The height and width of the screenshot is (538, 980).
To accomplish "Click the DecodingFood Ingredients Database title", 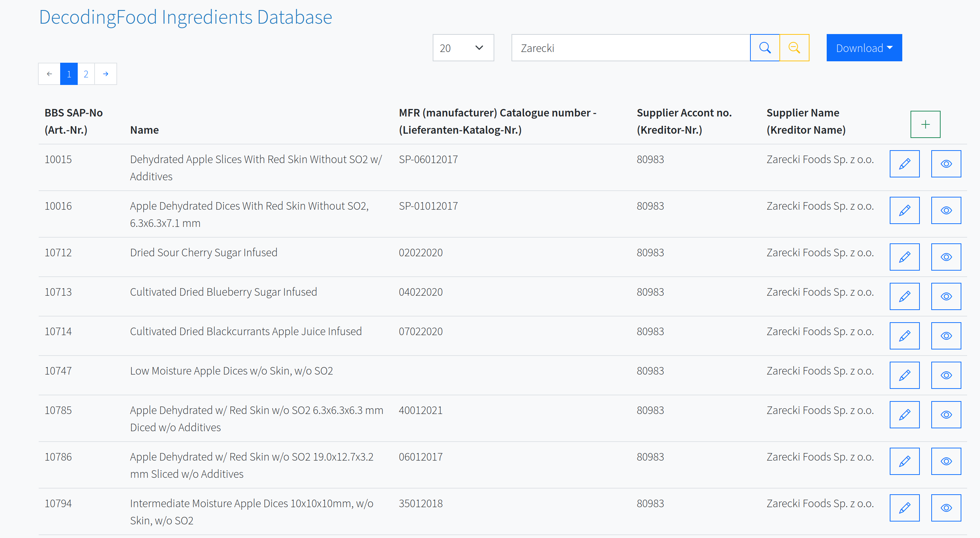I will click(x=186, y=17).
